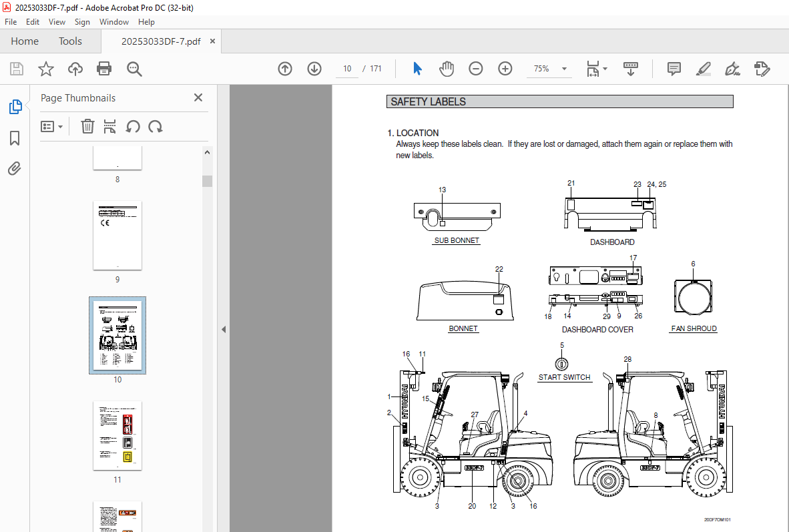Click the scrolling mode keyboard icon
The width and height of the screenshot is (789, 532).
(x=631, y=69)
